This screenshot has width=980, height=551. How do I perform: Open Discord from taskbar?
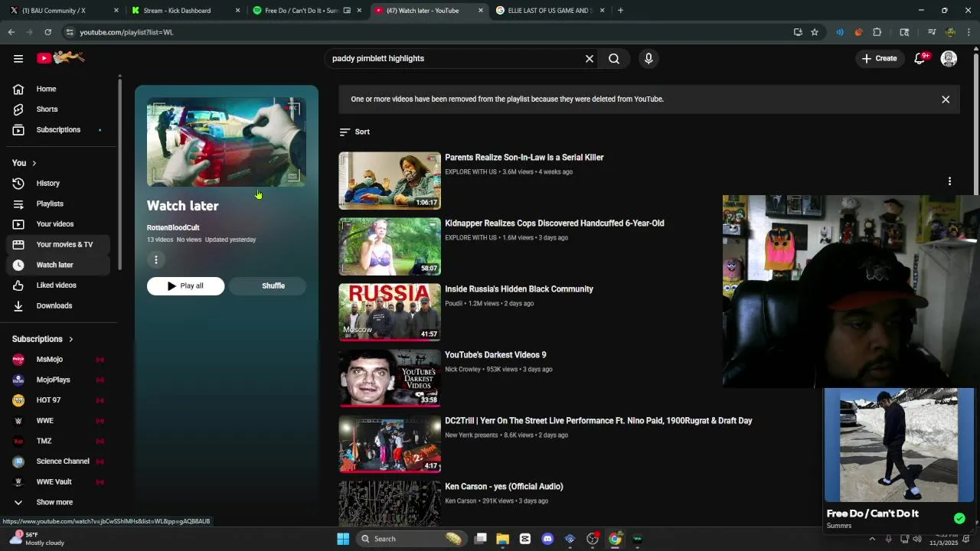point(547,539)
